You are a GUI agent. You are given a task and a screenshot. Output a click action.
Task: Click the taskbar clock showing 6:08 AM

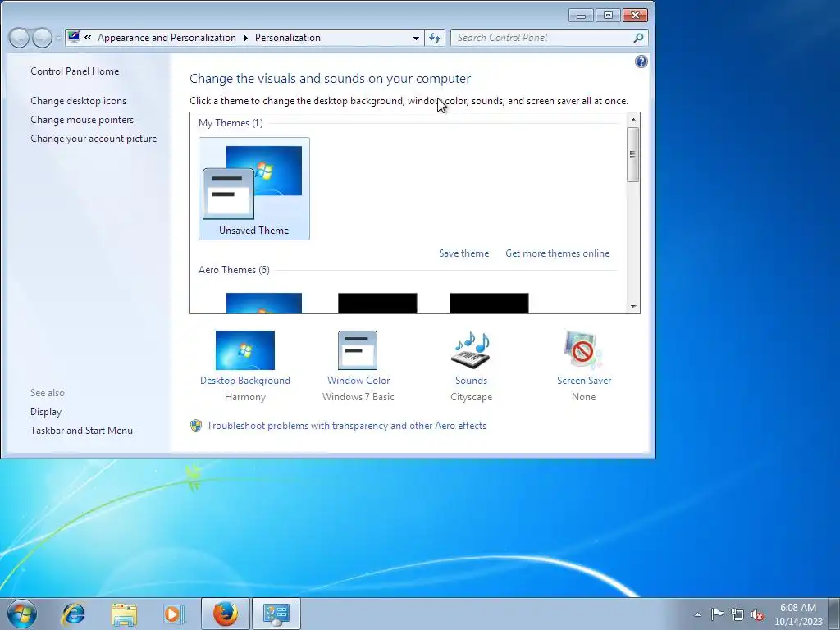(798, 614)
